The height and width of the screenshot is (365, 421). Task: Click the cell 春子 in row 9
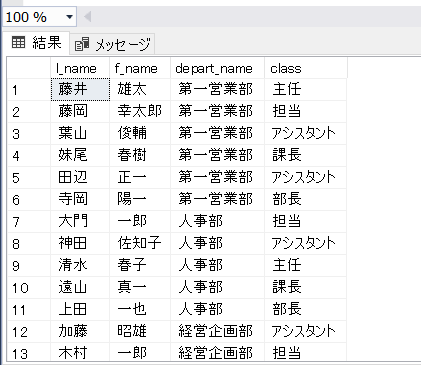(140, 265)
